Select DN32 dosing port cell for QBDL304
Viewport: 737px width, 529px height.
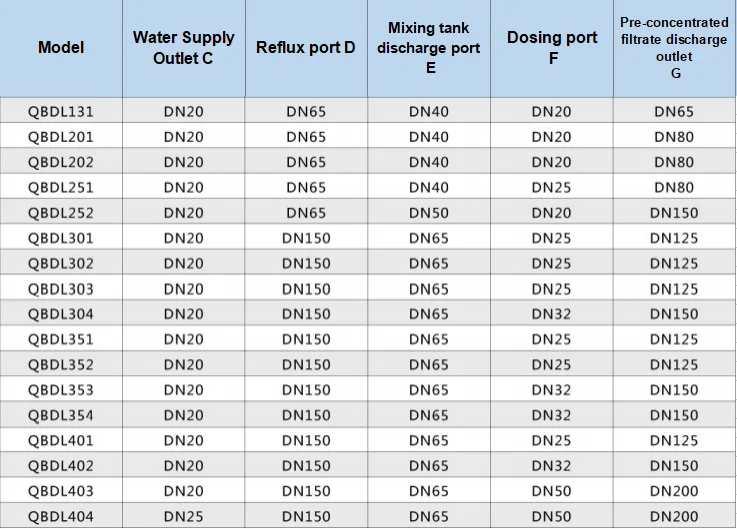pyautogui.click(x=552, y=314)
